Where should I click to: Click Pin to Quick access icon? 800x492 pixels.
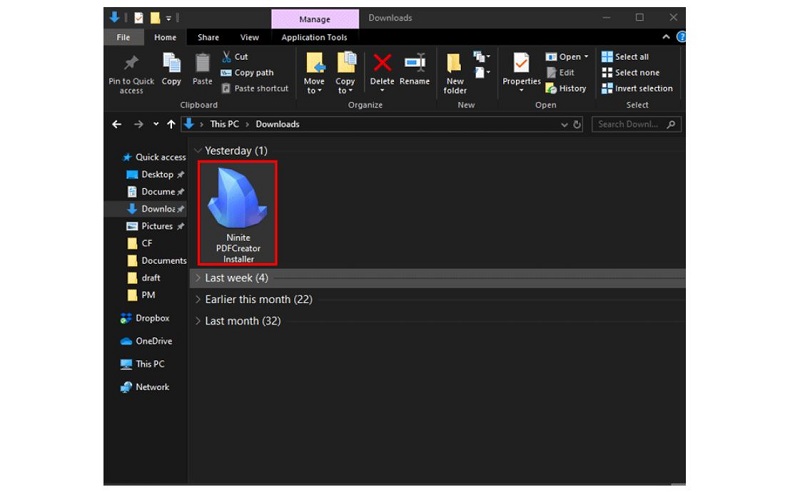click(131, 63)
